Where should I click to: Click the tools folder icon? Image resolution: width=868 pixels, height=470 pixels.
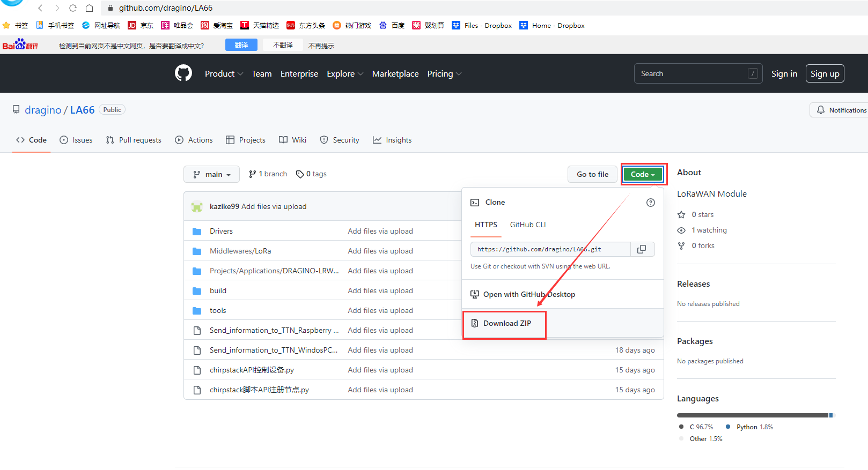point(197,311)
